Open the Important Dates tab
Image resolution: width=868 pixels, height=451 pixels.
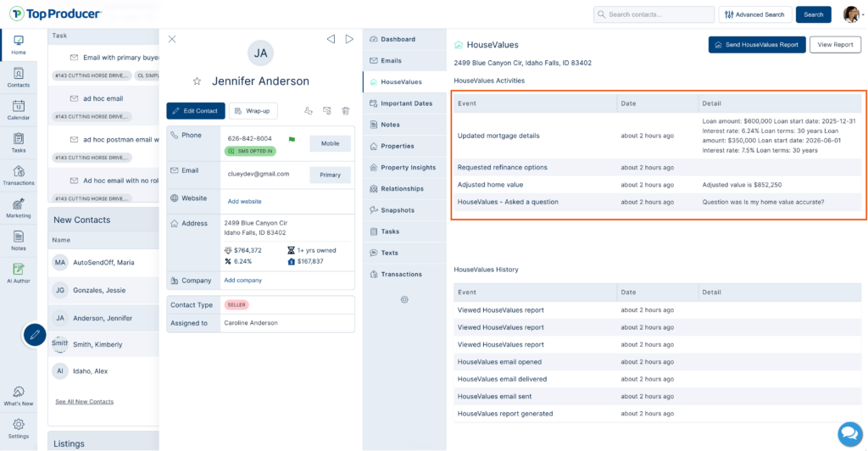[x=404, y=103]
